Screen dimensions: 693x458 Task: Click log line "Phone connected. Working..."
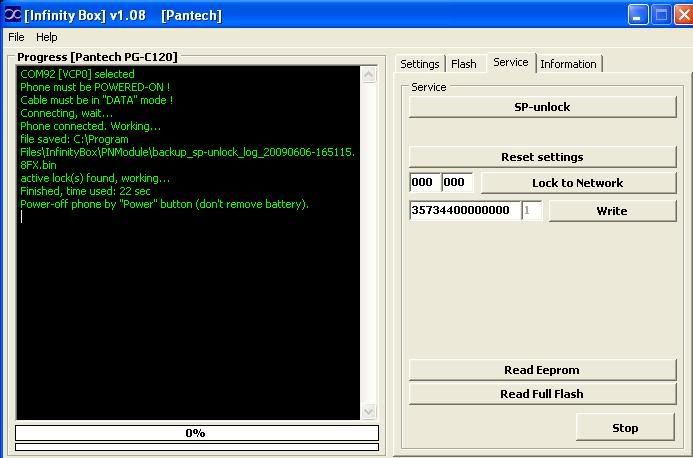(91, 126)
